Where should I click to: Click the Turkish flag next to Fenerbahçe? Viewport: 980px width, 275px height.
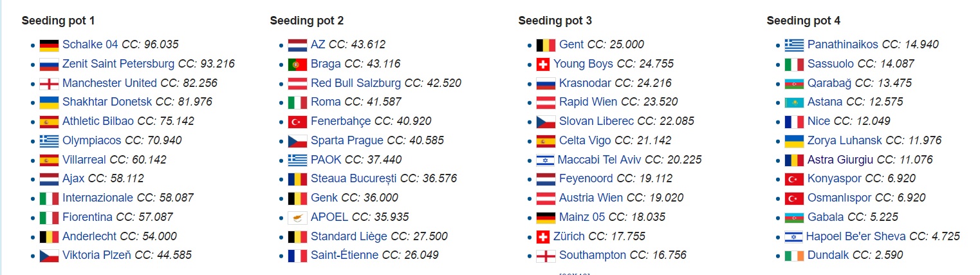click(297, 122)
